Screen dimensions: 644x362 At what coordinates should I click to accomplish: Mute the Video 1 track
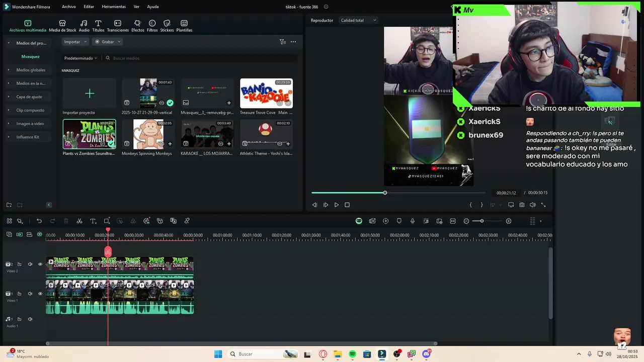coord(30,294)
